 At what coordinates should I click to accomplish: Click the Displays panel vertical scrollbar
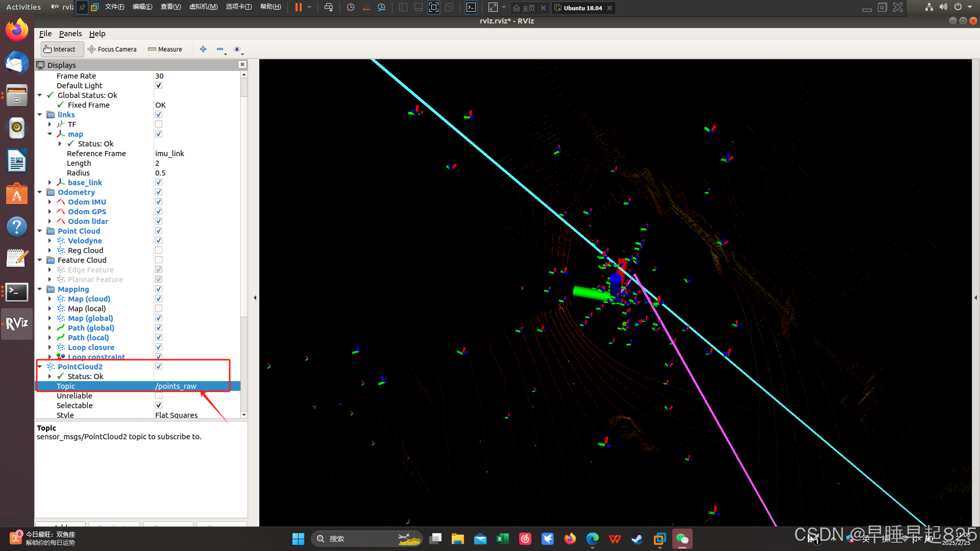tap(244, 245)
